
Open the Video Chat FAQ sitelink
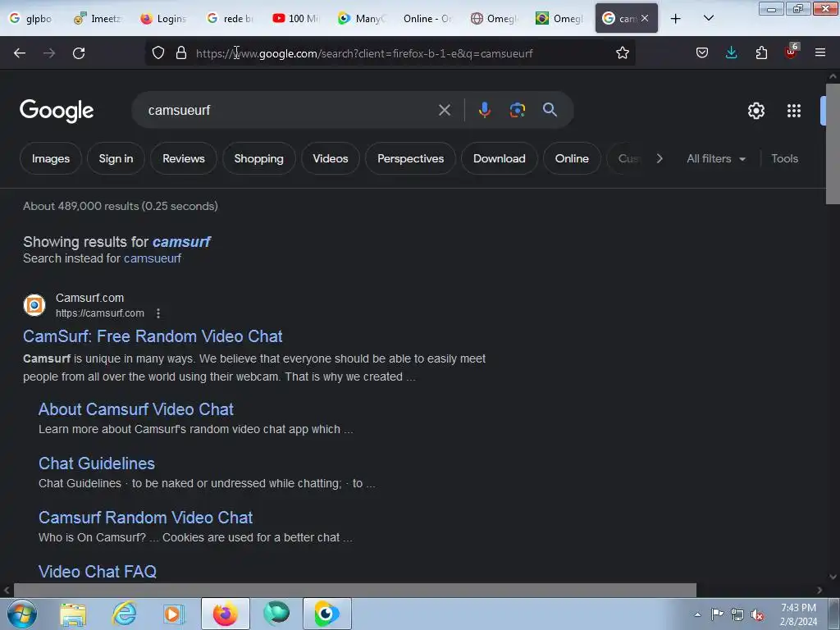(x=98, y=572)
